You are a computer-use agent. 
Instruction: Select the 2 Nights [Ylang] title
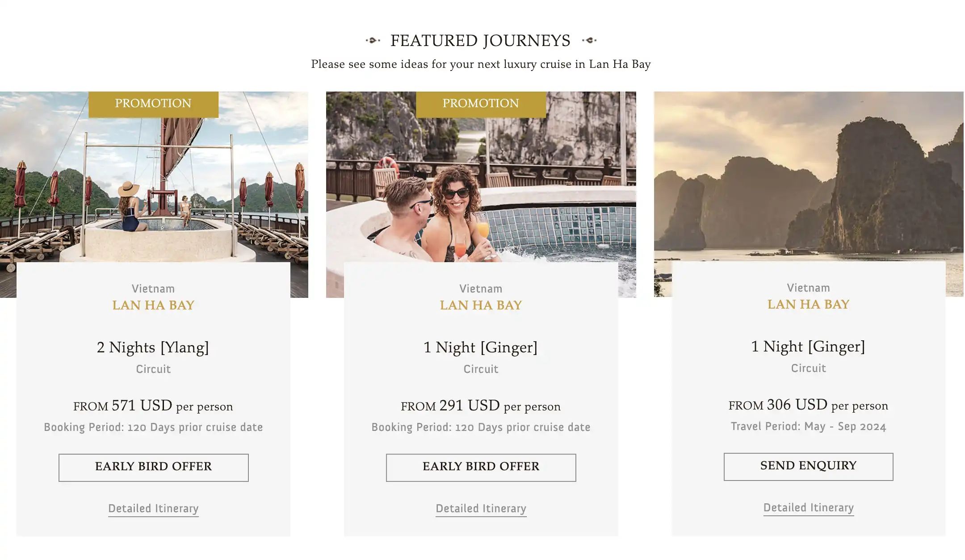pyautogui.click(x=153, y=347)
